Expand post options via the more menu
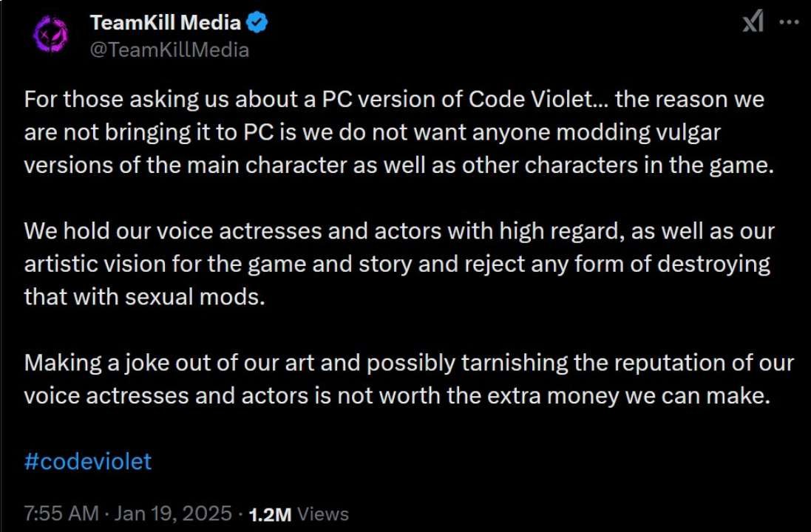 787,23
